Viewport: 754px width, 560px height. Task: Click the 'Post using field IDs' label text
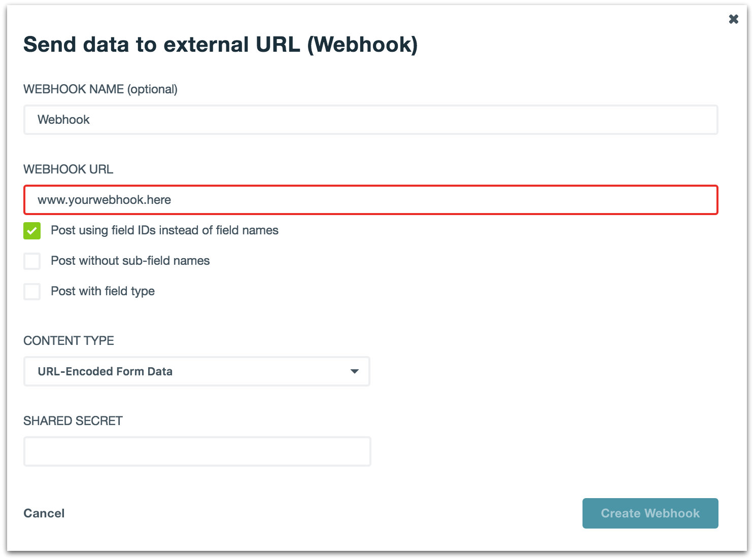tap(164, 230)
